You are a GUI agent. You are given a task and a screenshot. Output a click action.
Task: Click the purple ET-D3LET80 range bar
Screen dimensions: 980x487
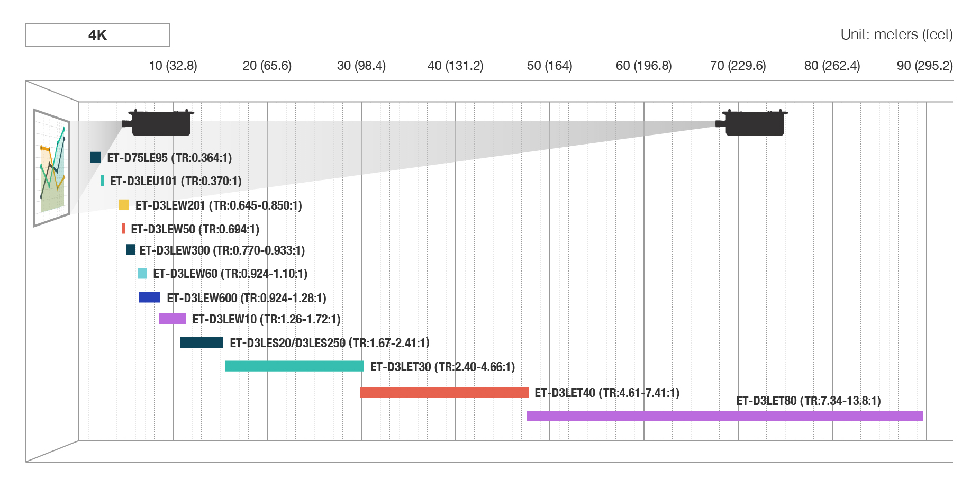(x=725, y=416)
